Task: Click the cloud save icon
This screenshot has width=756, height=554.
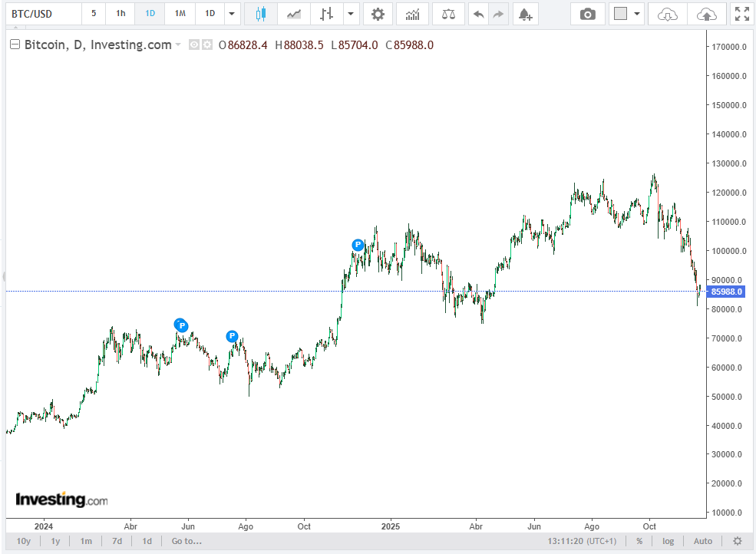Action: coord(667,13)
